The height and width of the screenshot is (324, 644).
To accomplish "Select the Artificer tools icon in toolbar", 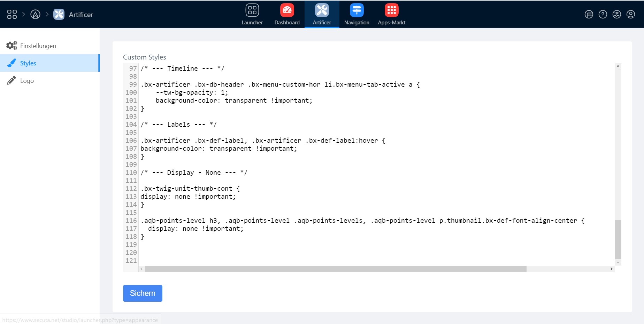I will tap(322, 10).
